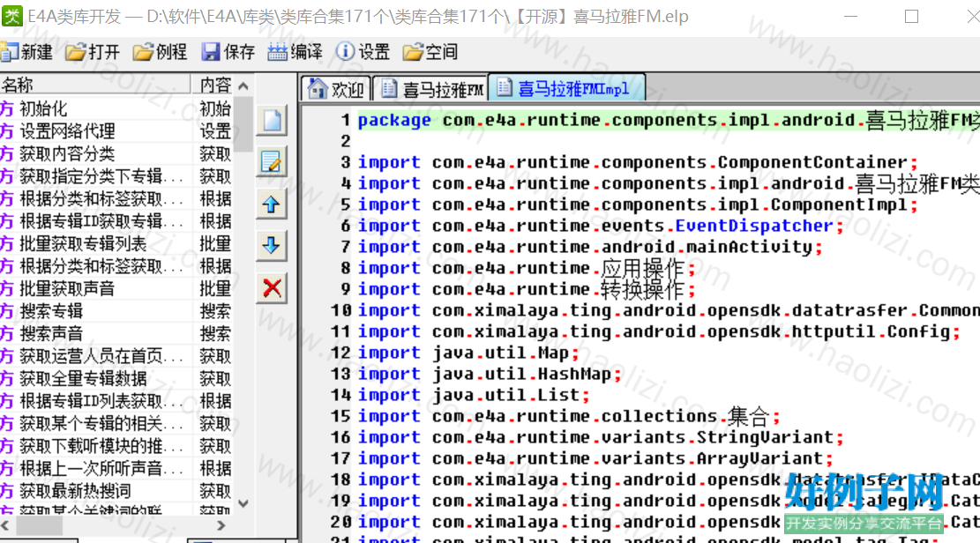Screen dimensions: 980x543
Task: Click the package declaration on line 1
Action: click(668, 120)
